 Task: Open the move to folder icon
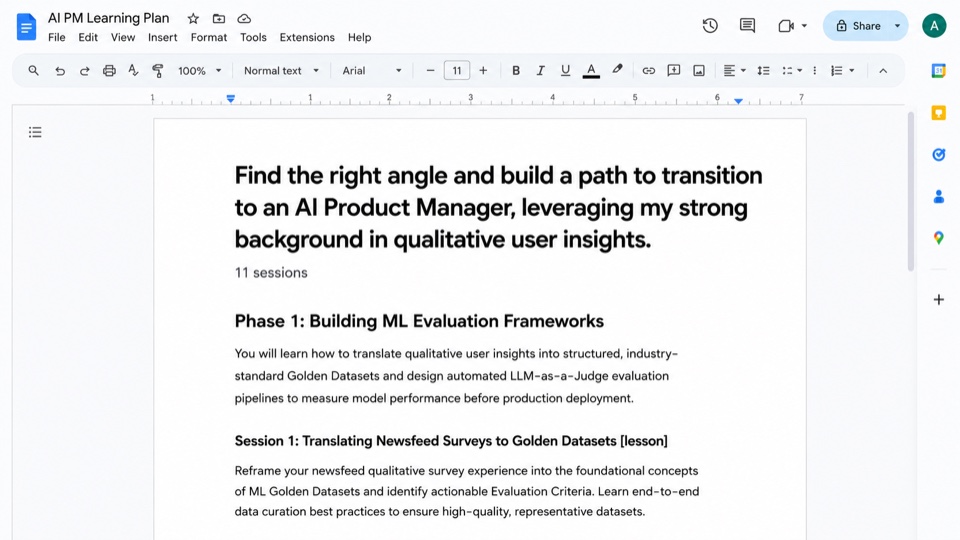click(219, 18)
